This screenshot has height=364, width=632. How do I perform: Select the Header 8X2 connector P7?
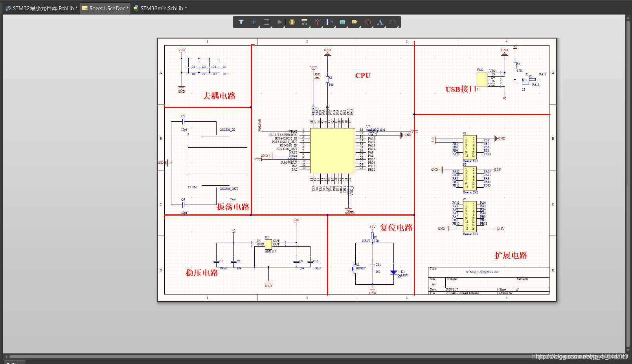coord(470,217)
